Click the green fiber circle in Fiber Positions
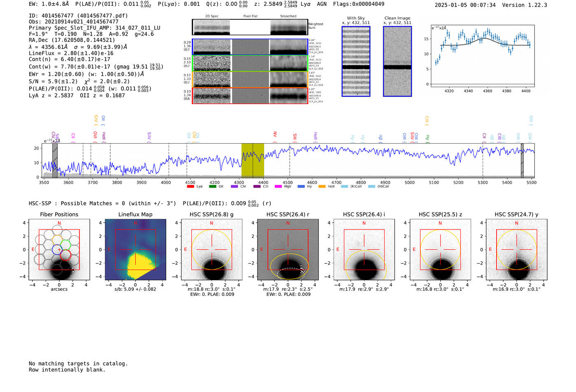This screenshot has width=576, height=392. (x=66, y=245)
